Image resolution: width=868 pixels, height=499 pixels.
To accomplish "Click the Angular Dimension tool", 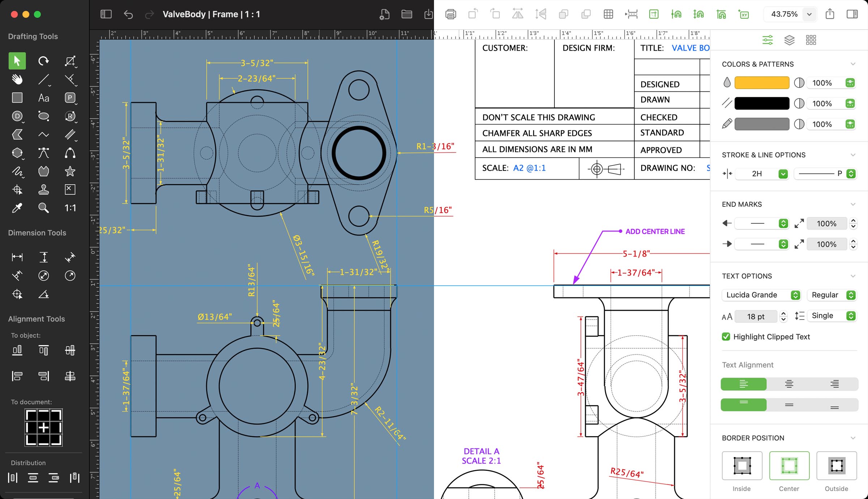I will point(43,293).
